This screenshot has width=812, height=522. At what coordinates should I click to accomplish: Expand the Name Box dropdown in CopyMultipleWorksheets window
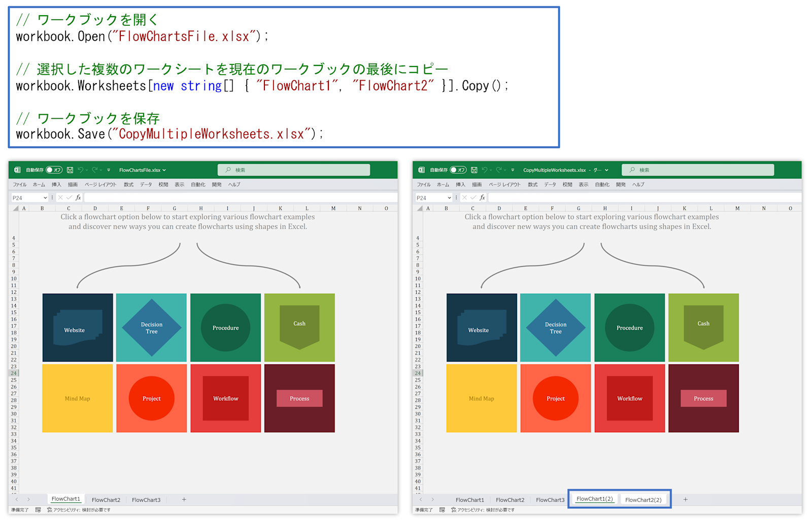point(449,198)
